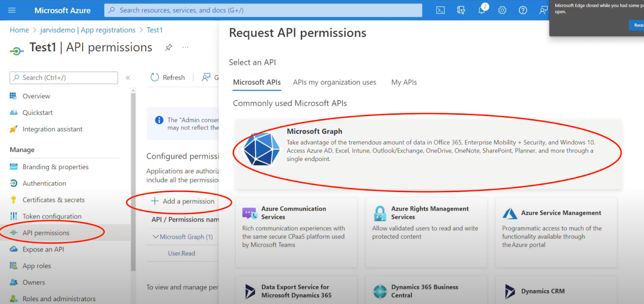Click the Microsoft Azure portal title

click(62, 10)
